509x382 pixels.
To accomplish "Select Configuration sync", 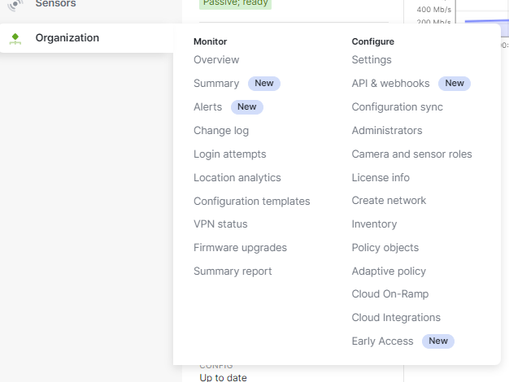I will point(397,107).
